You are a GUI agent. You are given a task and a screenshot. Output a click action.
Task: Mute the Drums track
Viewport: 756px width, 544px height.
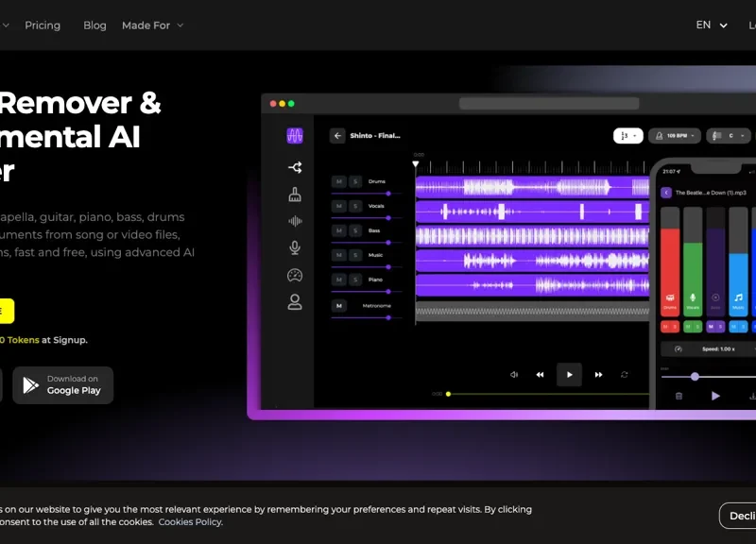coord(338,181)
